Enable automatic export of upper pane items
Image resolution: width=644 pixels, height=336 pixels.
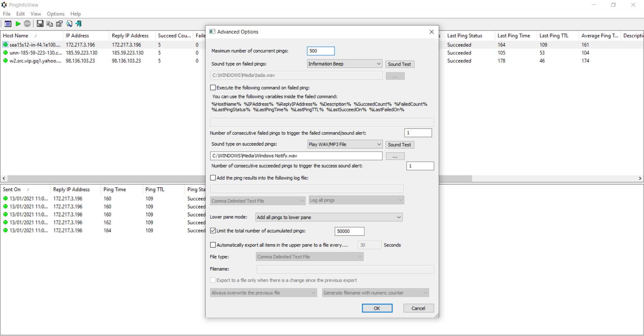[x=213, y=245]
